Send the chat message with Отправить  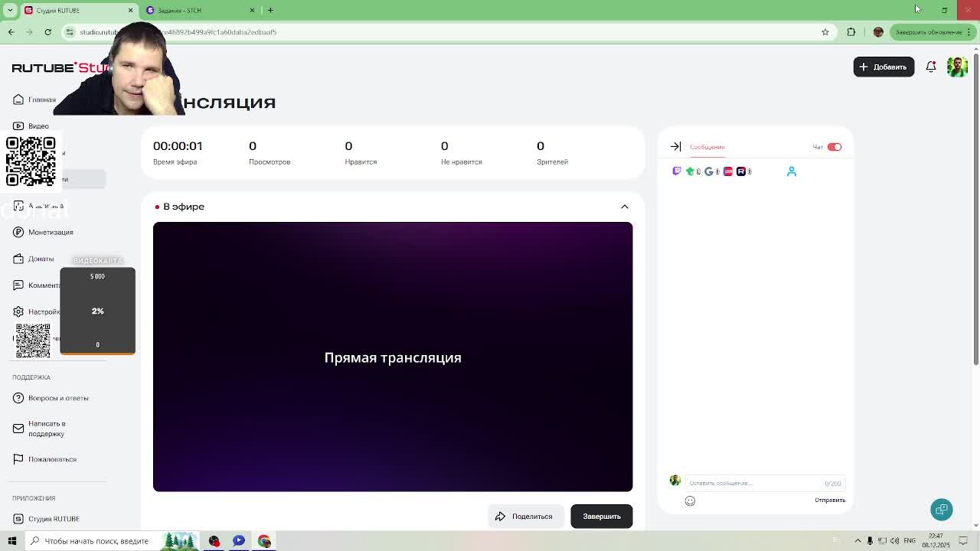pyautogui.click(x=830, y=500)
